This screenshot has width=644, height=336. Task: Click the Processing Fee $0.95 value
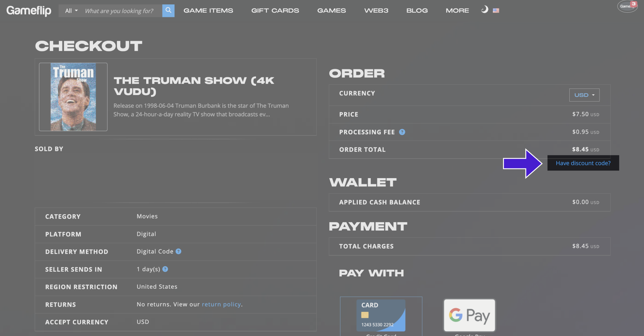pos(586,132)
